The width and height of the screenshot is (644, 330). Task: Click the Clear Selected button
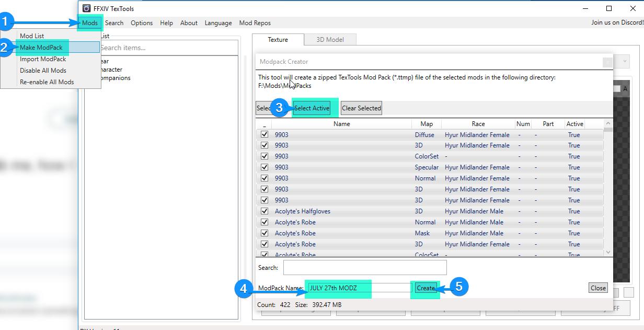tap(361, 108)
